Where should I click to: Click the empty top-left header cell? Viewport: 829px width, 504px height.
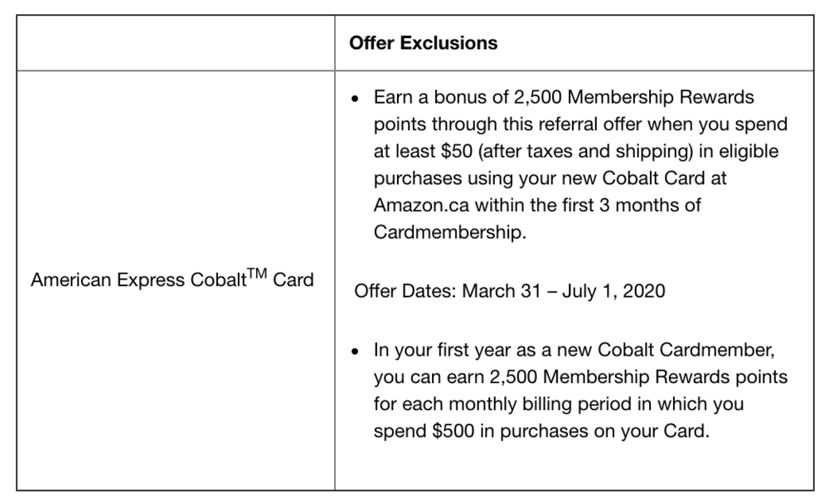[x=176, y=43]
